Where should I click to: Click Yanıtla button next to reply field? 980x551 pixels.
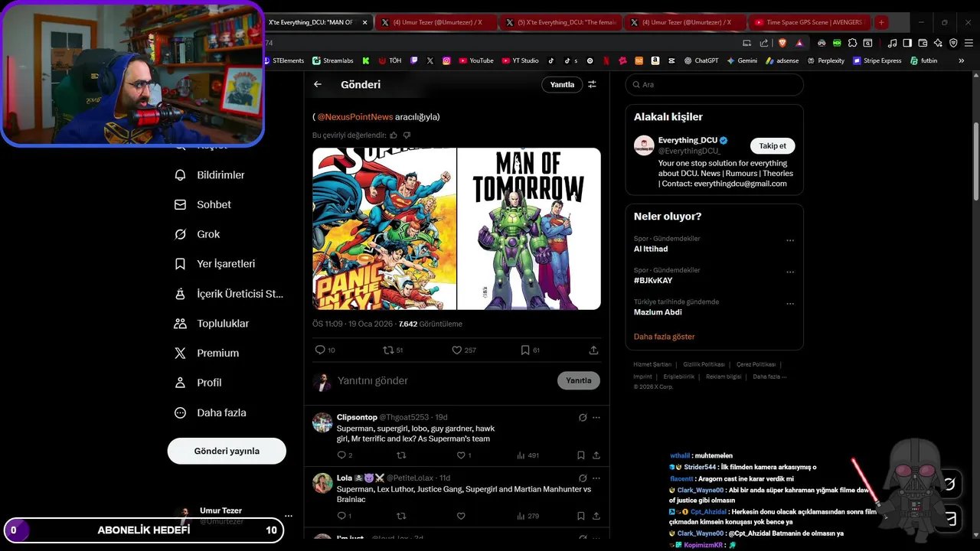coord(579,380)
